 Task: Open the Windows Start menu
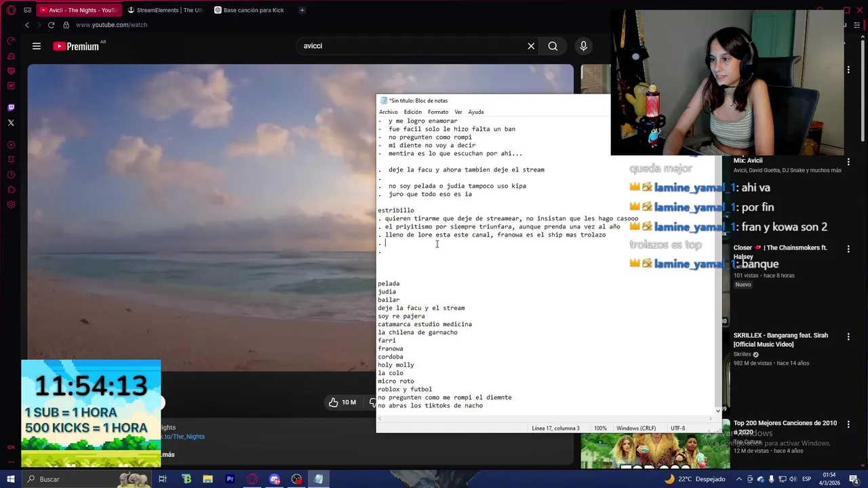click(x=11, y=479)
